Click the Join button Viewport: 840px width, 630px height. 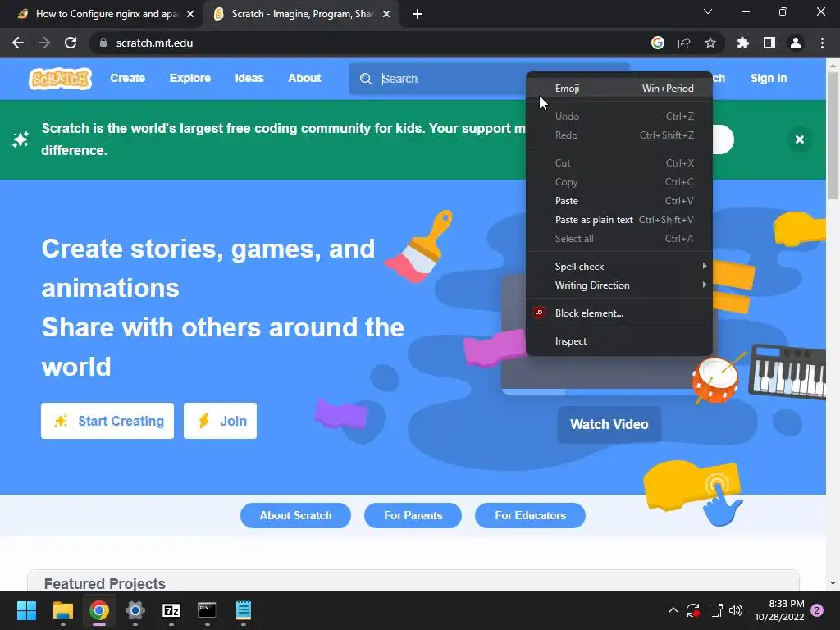coord(220,421)
